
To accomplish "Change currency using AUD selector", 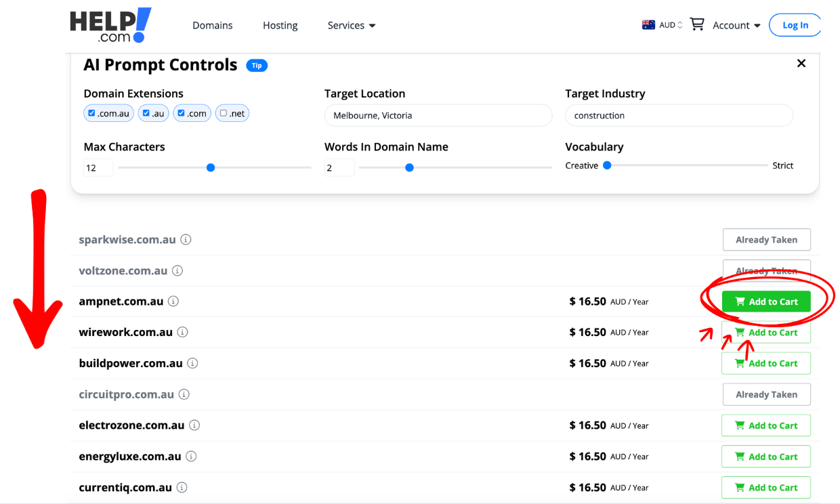I will pos(663,25).
